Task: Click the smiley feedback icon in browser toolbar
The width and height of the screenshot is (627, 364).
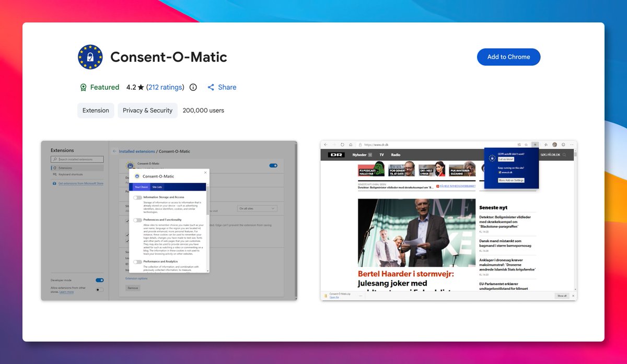Action: point(563,145)
